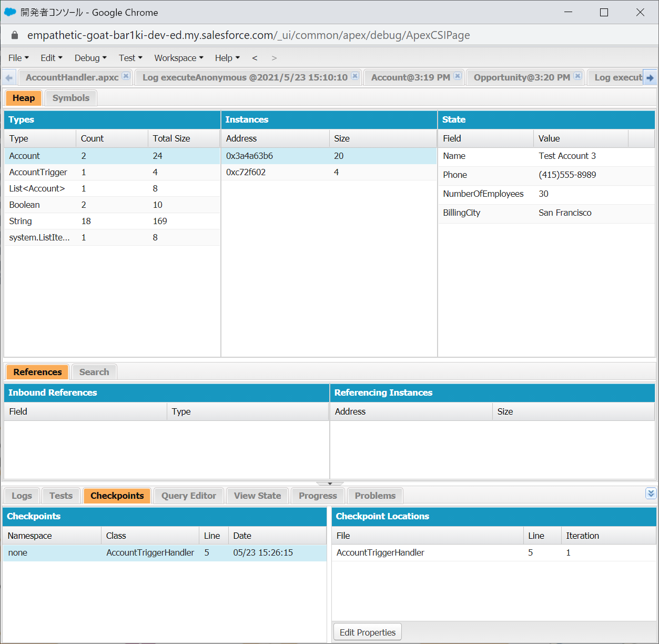Select the Symbols tab
The width and height of the screenshot is (659, 644).
click(71, 98)
